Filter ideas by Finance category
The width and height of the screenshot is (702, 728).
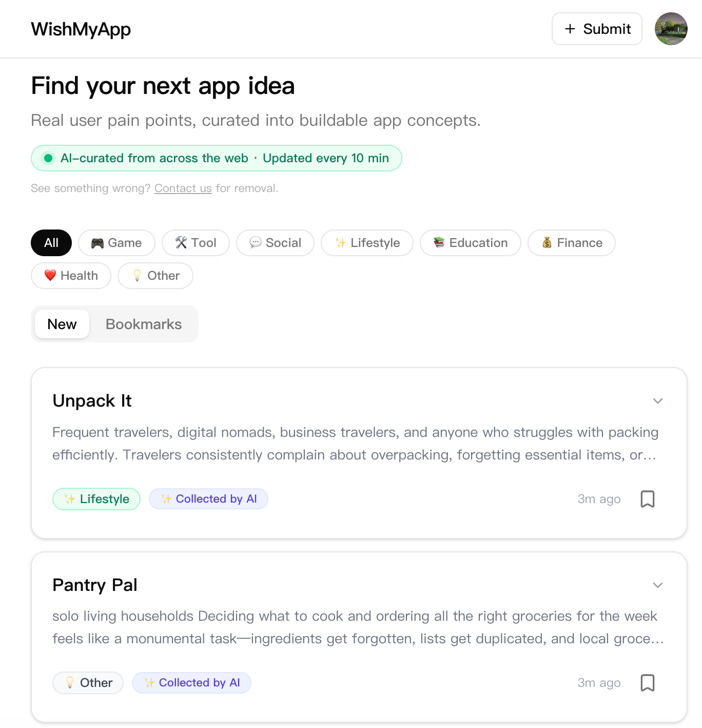coord(571,243)
